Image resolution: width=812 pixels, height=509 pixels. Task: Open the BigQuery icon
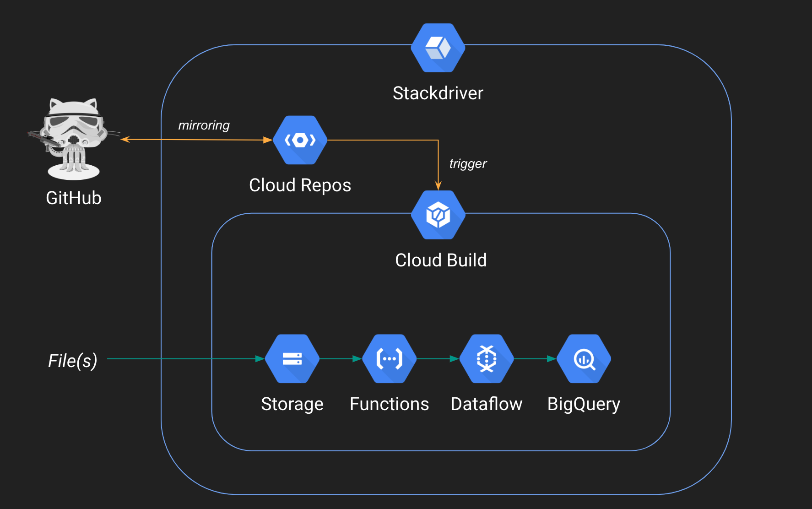coord(584,358)
